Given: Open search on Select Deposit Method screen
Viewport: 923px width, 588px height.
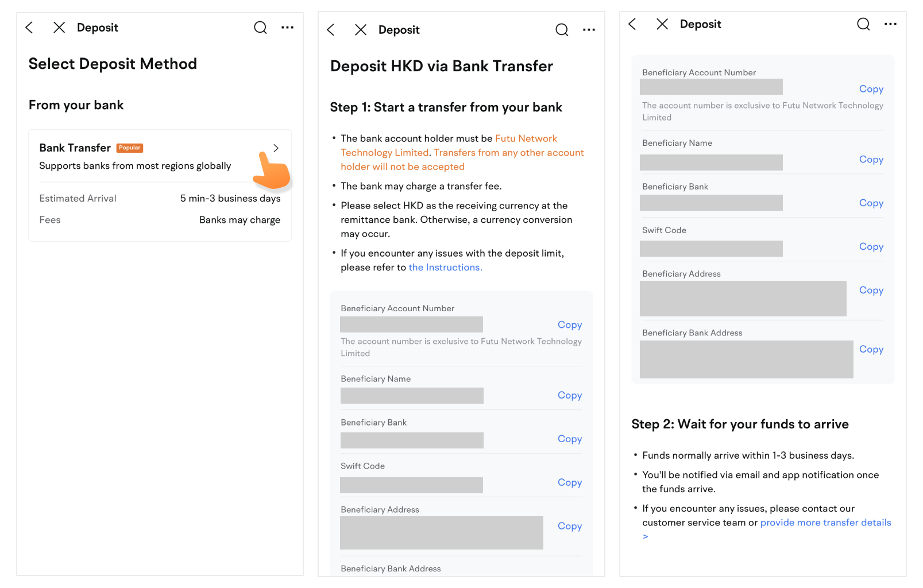Looking at the screenshot, I should pyautogui.click(x=260, y=28).
